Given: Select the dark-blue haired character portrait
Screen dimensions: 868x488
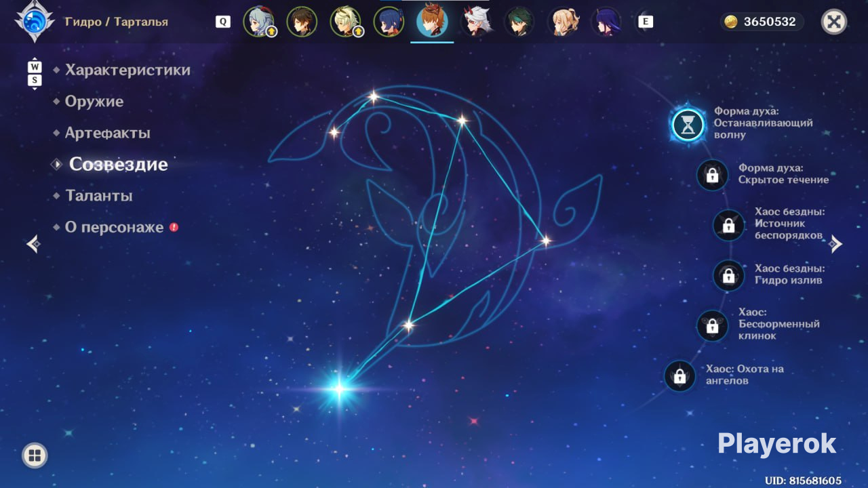Looking at the screenshot, I should [389, 22].
